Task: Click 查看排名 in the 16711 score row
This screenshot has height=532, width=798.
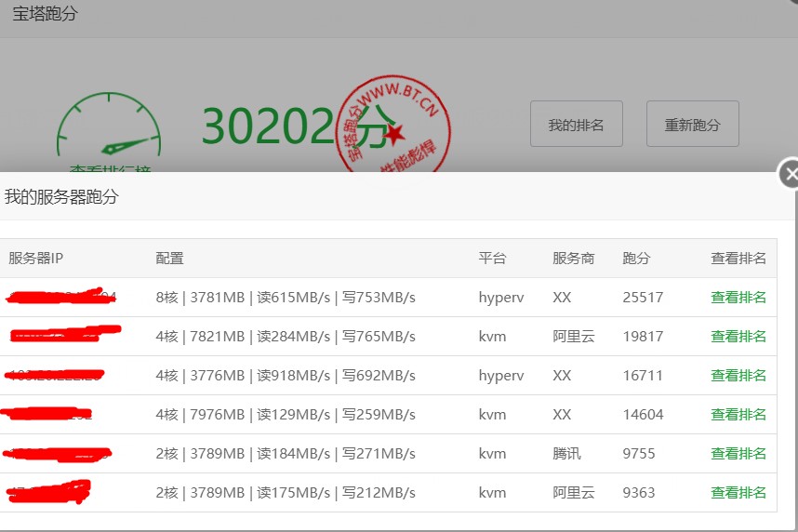Action: tap(738, 376)
